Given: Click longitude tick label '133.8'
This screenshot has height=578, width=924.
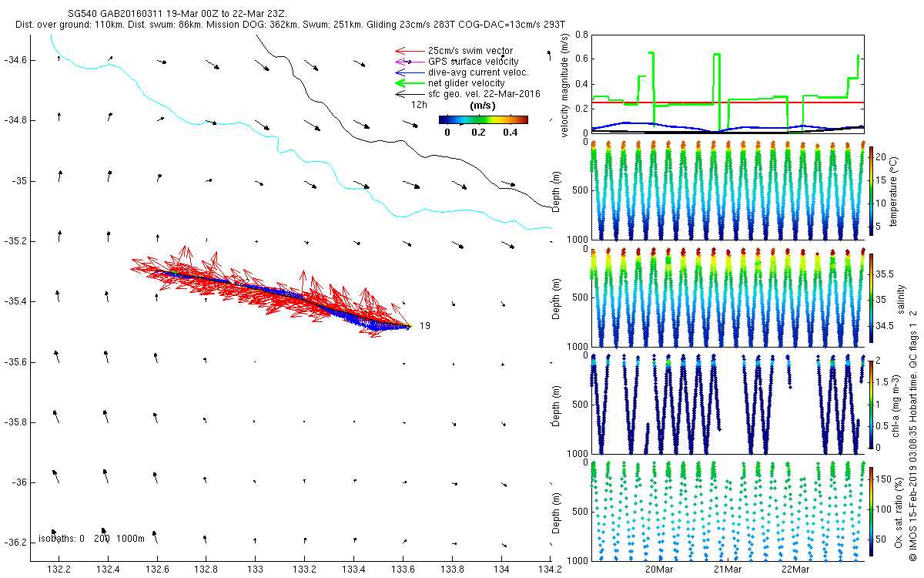Looking at the screenshot, I should (x=453, y=569).
